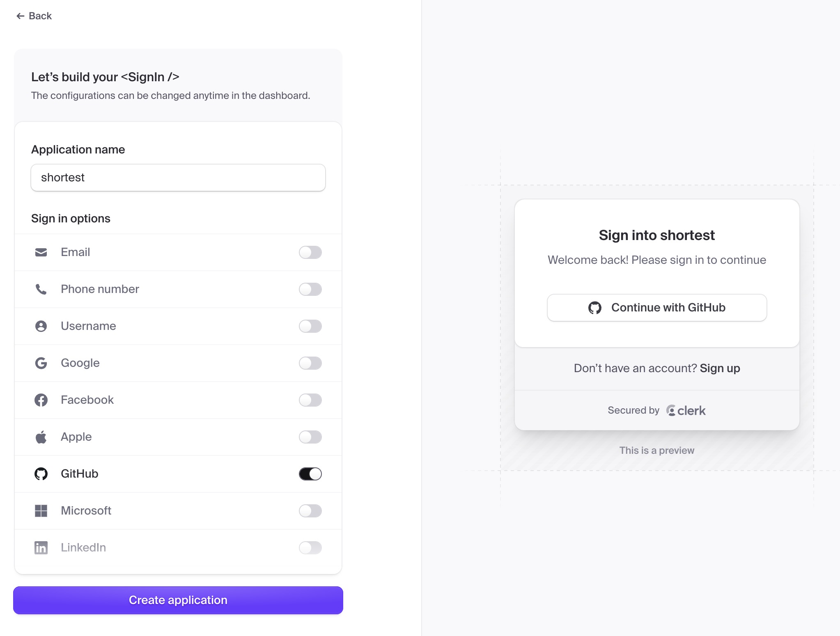Open the Sign up link in preview
This screenshot has height=636, width=840.
point(720,368)
